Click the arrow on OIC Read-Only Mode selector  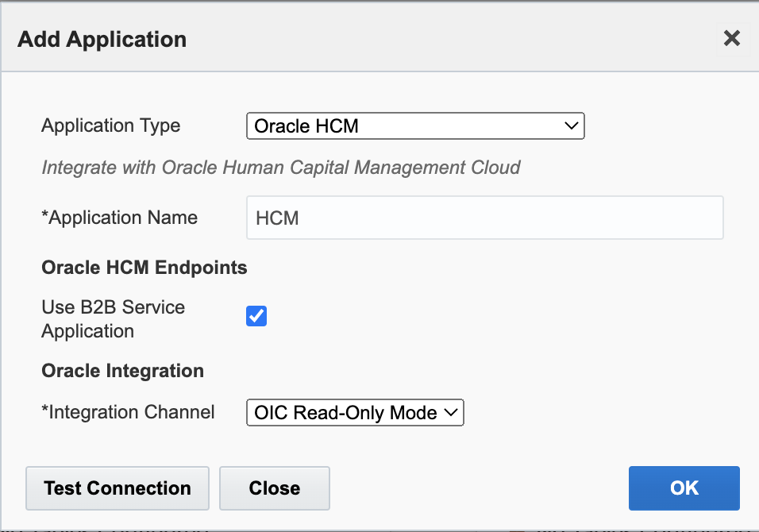coord(451,413)
